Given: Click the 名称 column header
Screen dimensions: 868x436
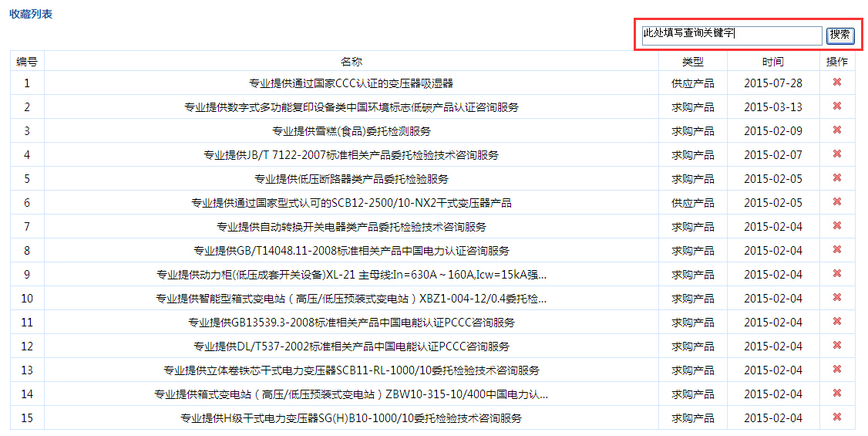Looking at the screenshot, I should (351, 62).
